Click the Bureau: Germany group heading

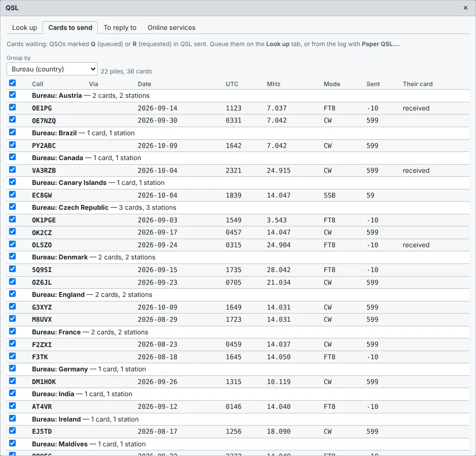(89, 369)
